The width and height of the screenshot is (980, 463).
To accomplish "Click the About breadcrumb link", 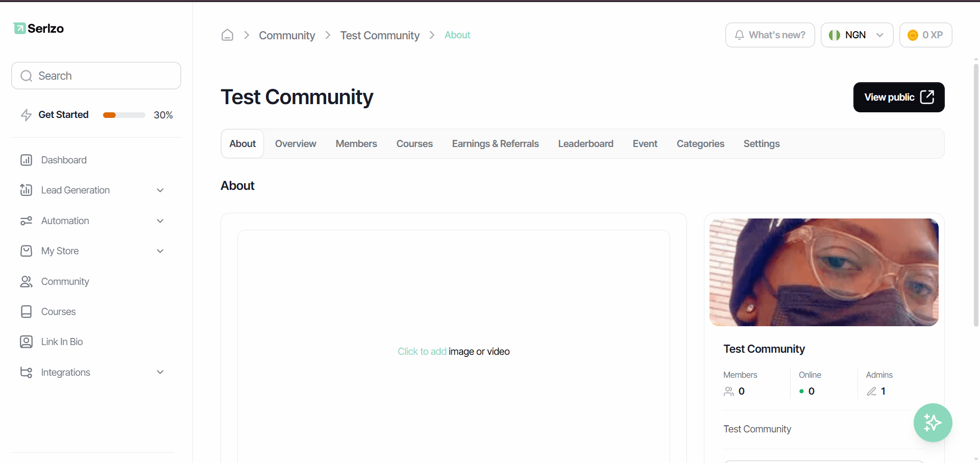I will [457, 35].
